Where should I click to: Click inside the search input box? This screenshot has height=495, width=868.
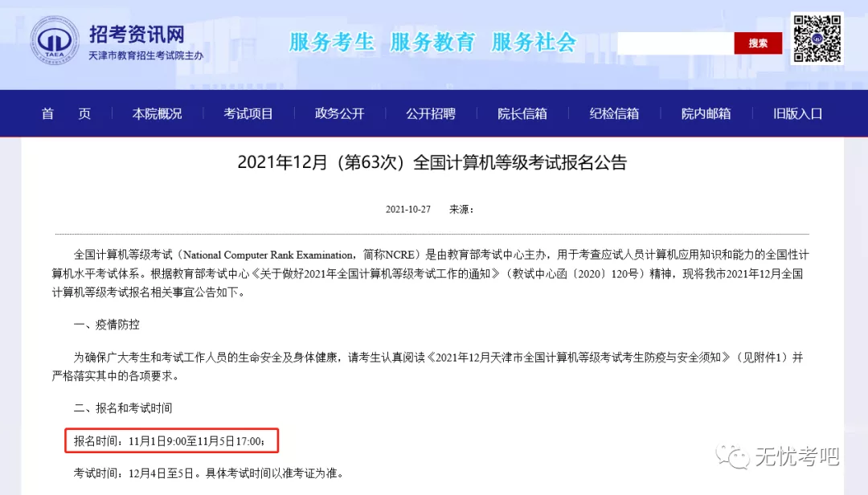point(675,43)
